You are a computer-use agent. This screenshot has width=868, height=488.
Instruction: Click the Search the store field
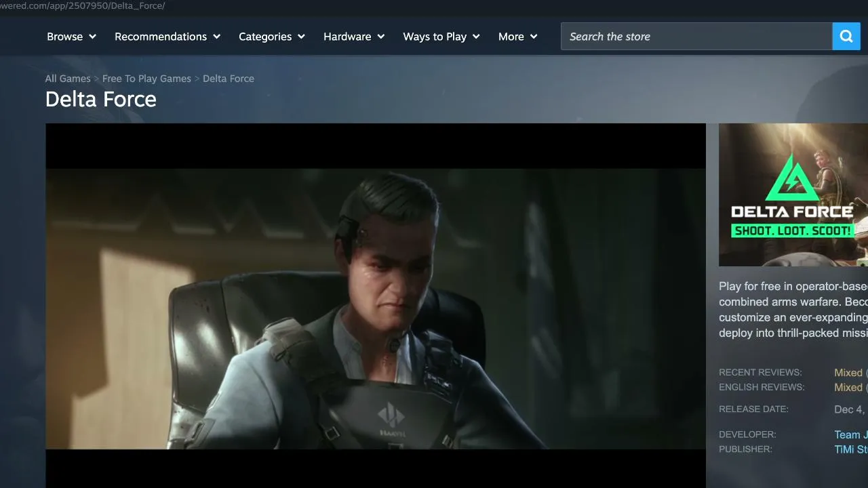[696, 37]
